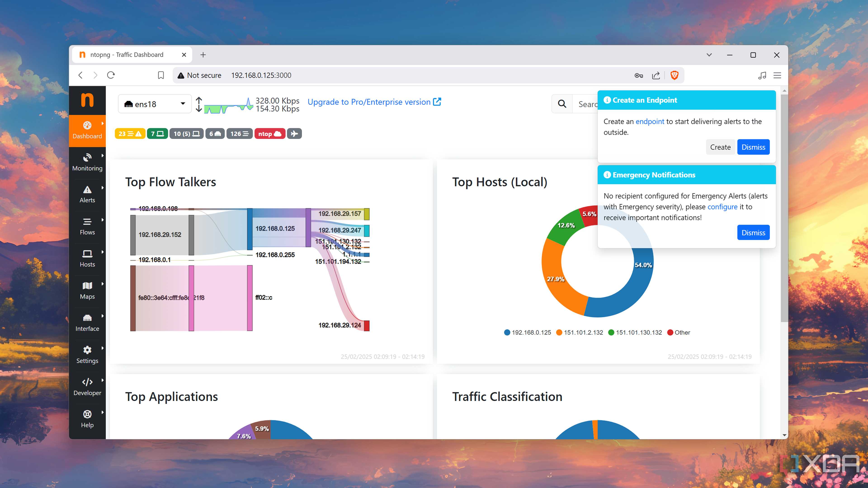Open a new browser tab
The width and height of the screenshot is (868, 488).
pos(203,55)
